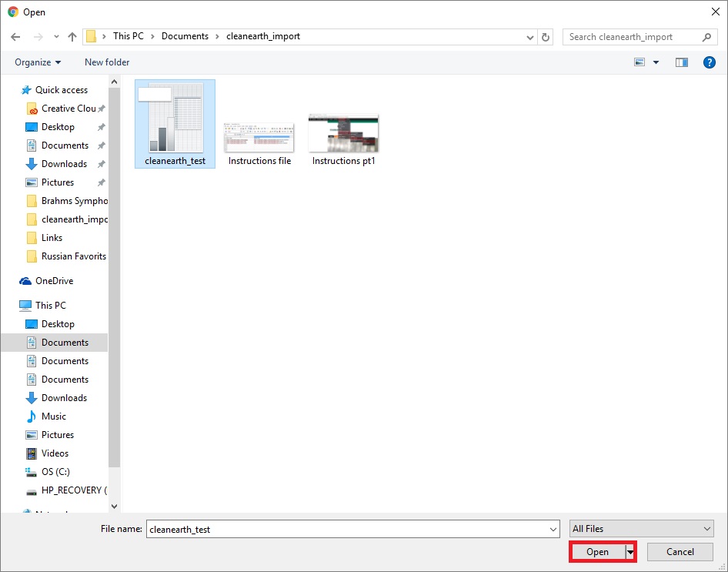Image resolution: width=728 pixels, height=572 pixels.
Task: Click the HP_RECOVERY drive icon
Action: click(31, 490)
